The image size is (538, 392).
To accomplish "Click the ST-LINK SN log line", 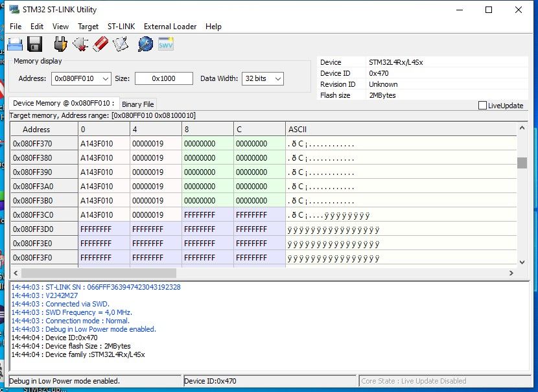I will (96, 287).
